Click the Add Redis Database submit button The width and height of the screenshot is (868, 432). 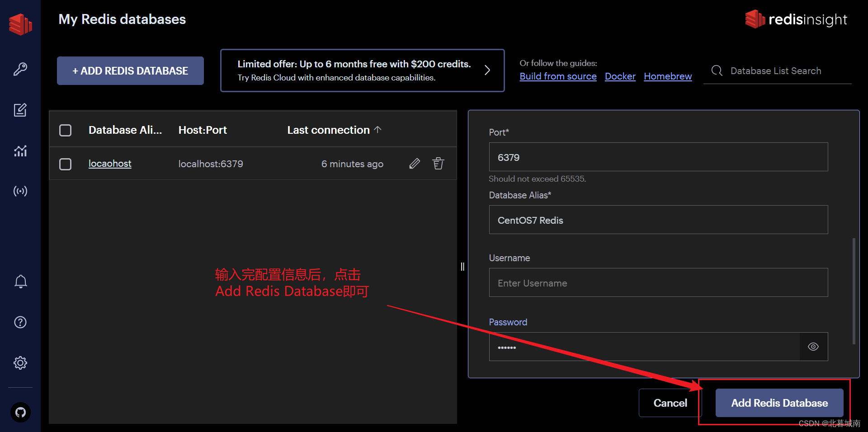click(779, 403)
